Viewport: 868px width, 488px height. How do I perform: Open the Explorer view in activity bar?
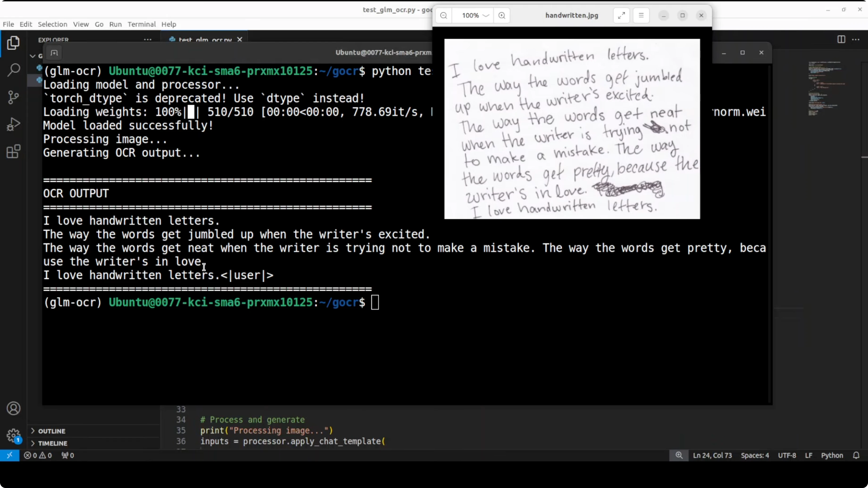click(13, 43)
